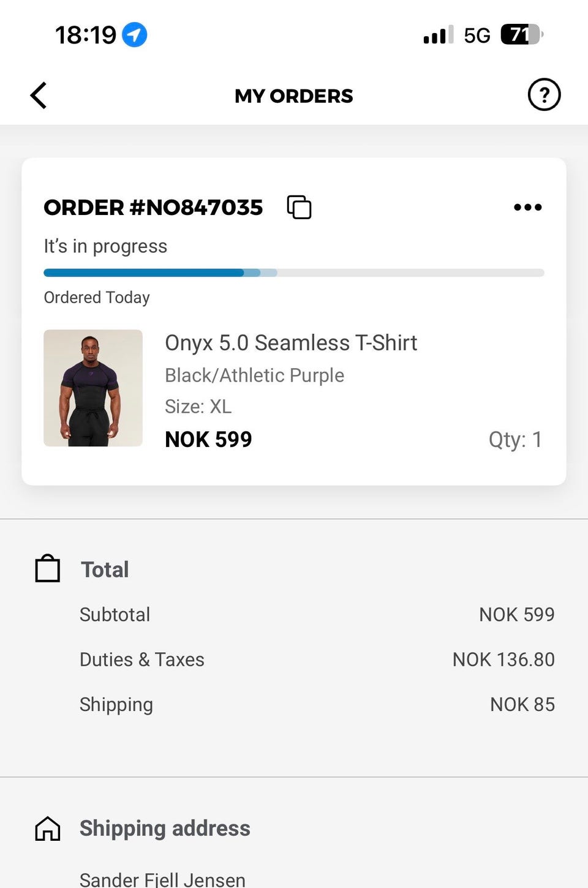Open the Onyx T-Shirt product thumbnail
This screenshot has height=888, width=588.
click(93, 388)
